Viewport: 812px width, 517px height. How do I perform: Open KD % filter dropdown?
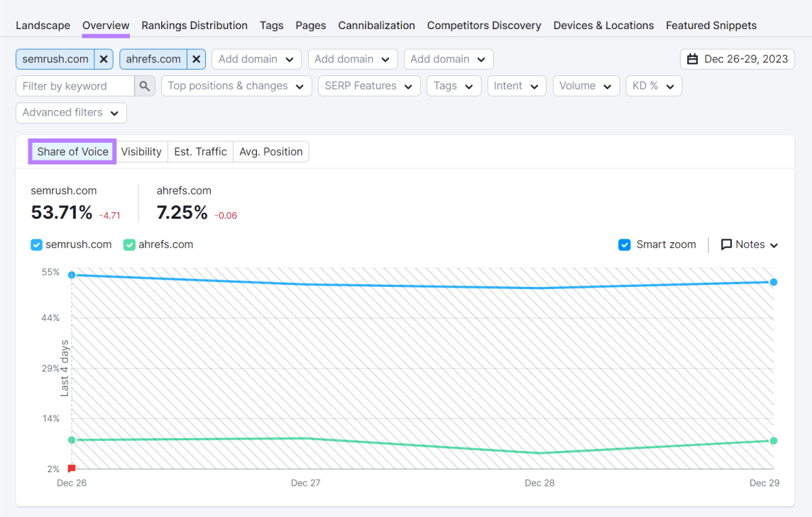pyautogui.click(x=654, y=86)
